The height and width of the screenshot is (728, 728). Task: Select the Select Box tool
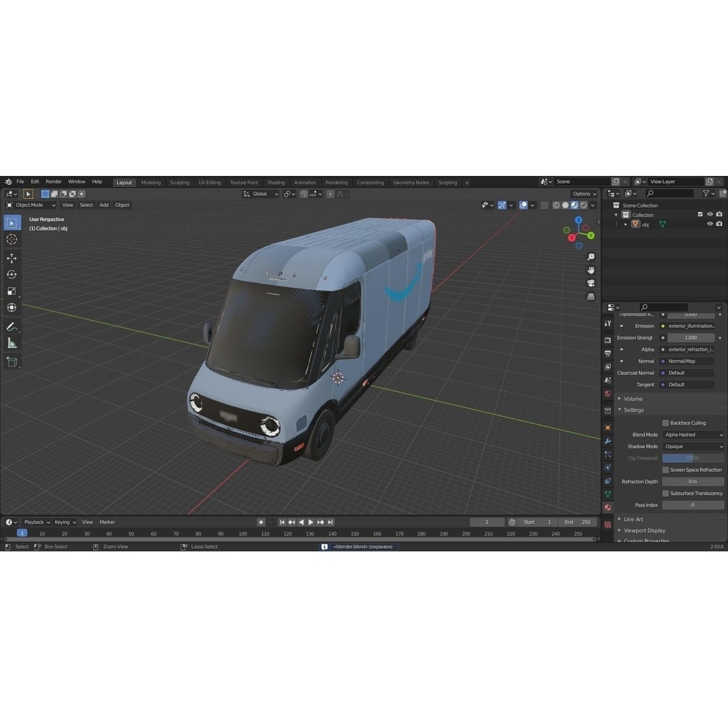[x=12, y=223]
